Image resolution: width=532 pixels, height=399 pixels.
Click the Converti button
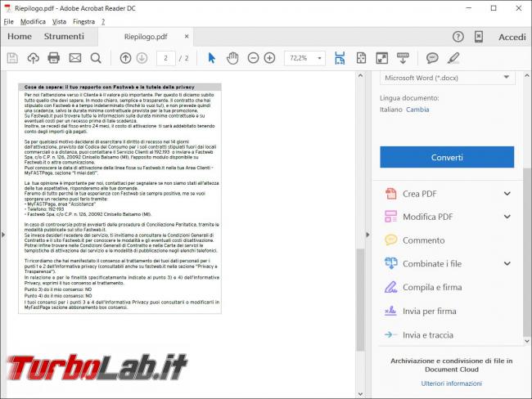coord(447,157)
